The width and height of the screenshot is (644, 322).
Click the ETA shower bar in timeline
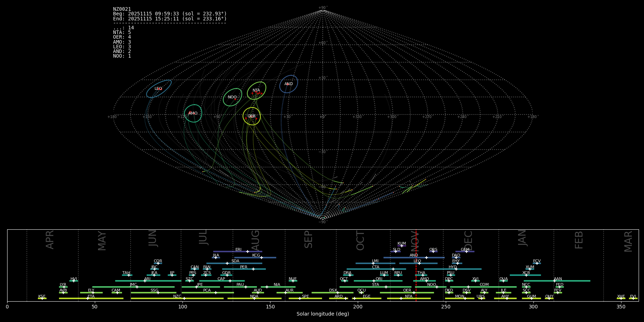(91, 298)
